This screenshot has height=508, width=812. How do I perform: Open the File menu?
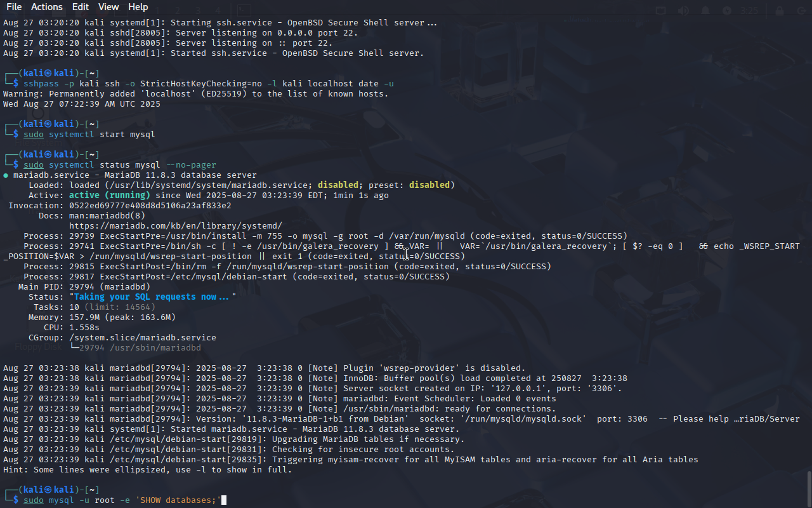click(14, 7)
